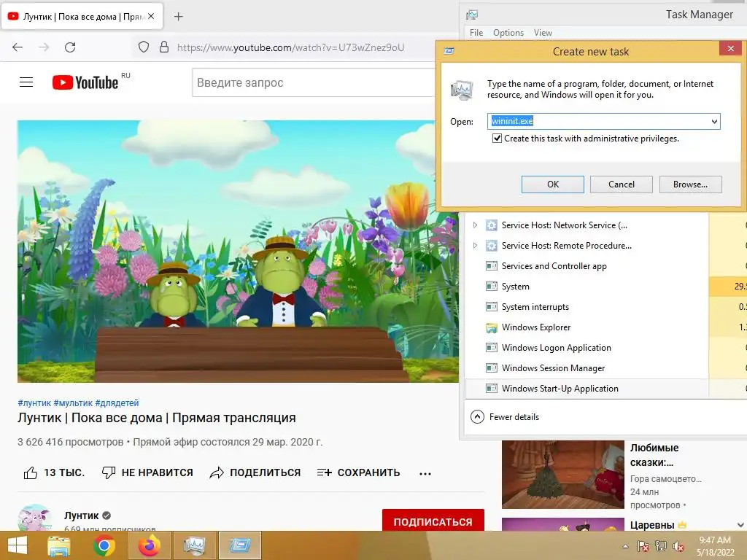Open the Царевны video thumbnail
Viewport: 747px width, 560px height.
pyautogui.click(x=563, y=524)
